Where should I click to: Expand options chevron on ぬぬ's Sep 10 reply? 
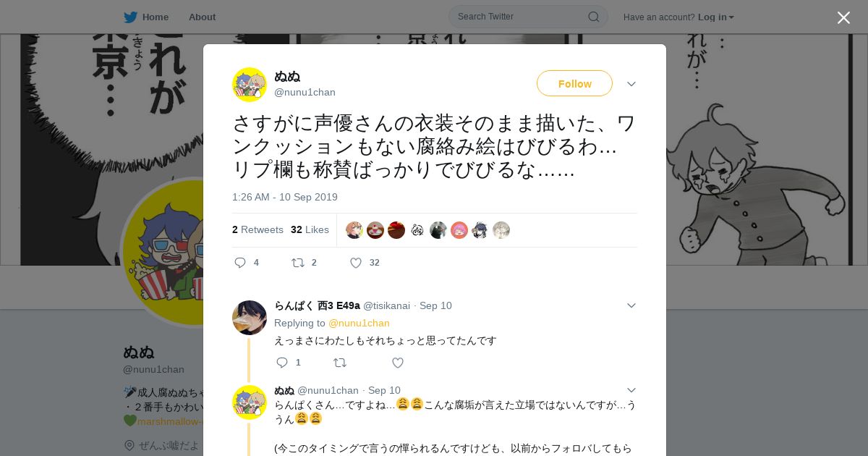(631, 390)
